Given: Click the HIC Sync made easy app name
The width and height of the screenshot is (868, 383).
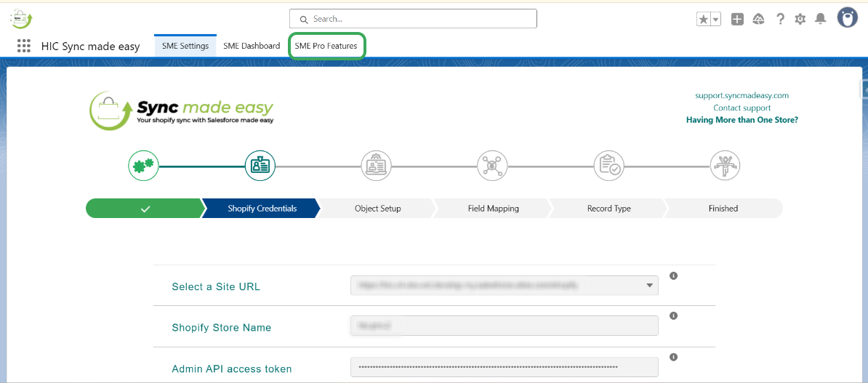Looking at the screenshot, I should pos(90,47).
